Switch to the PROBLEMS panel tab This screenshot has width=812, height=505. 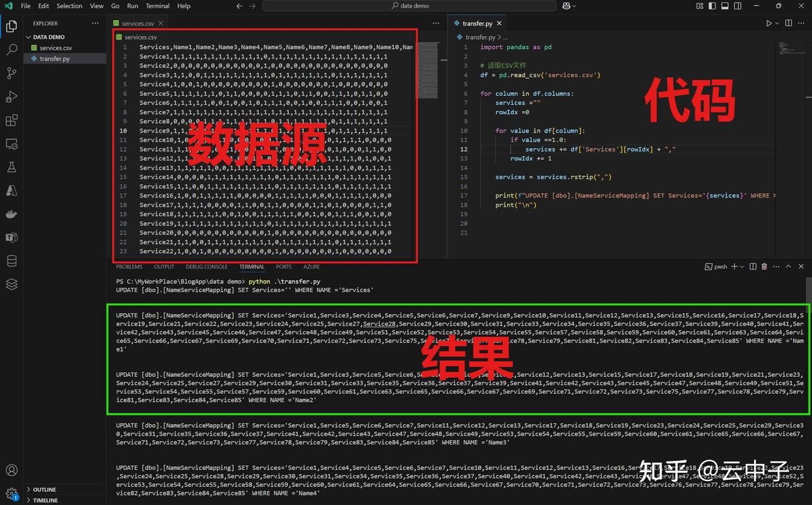[129, 267]
